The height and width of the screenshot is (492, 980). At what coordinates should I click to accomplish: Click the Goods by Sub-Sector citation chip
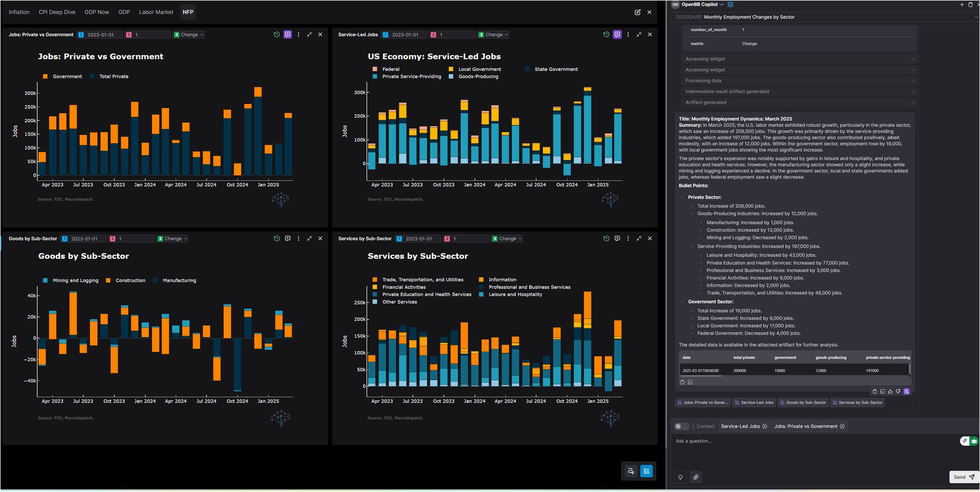click(803, 403)
